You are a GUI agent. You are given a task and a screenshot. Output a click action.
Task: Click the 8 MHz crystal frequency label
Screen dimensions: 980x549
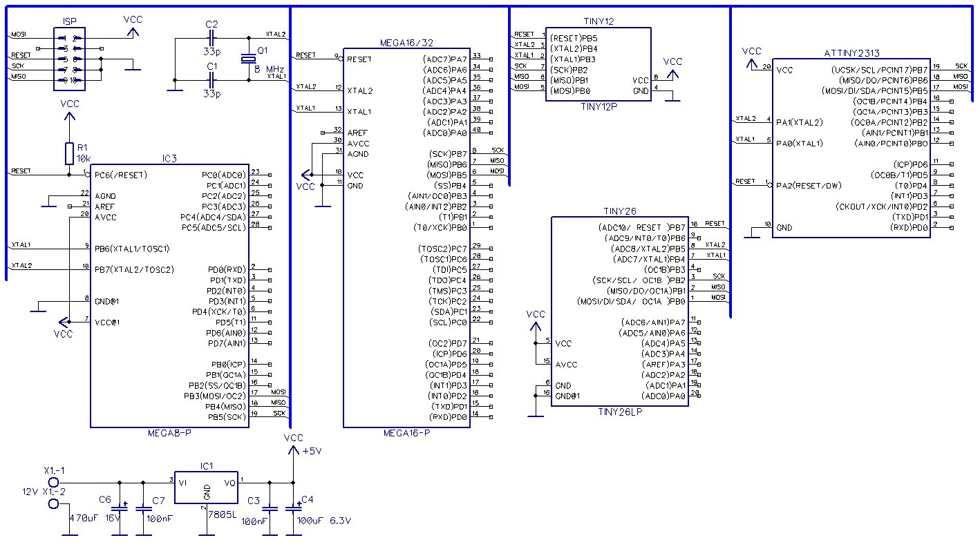coord(269,70)
